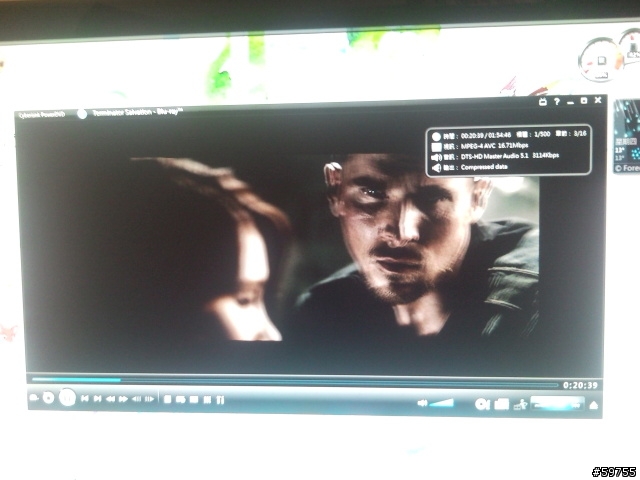Click the video icon in the info overlay
This screenshot has height=480, width=640.
click(436, 147)
